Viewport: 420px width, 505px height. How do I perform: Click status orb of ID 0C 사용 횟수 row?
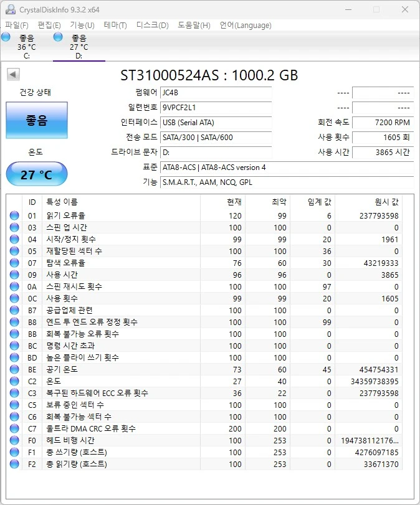coord(14,298)
